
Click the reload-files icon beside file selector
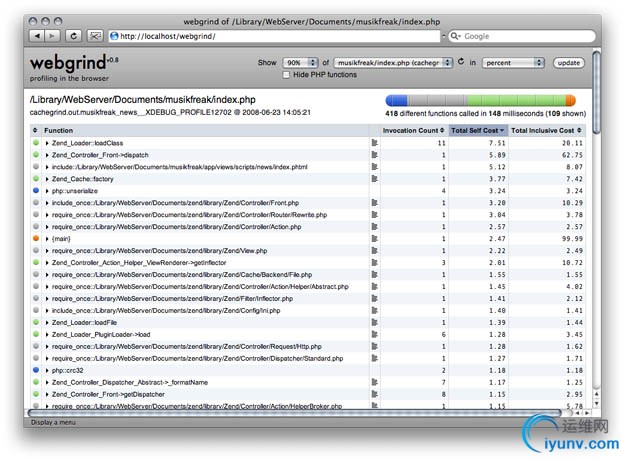pyautogui.click(x=461, y=61)
